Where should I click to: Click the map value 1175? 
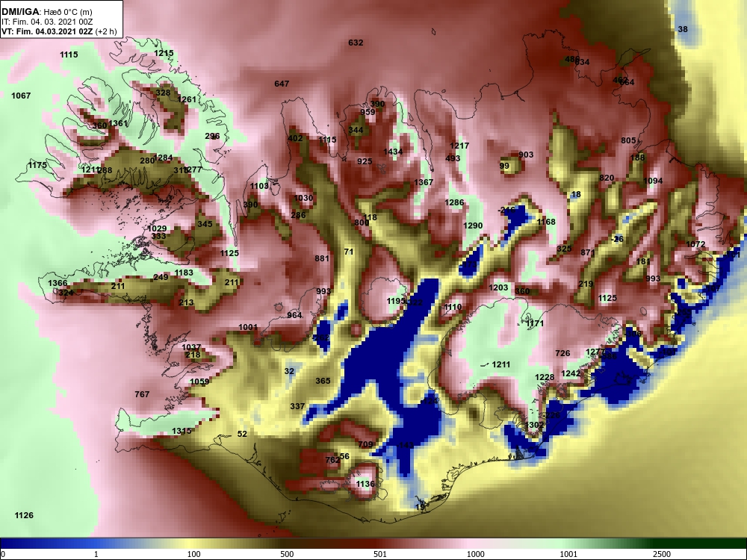(37, 165)
